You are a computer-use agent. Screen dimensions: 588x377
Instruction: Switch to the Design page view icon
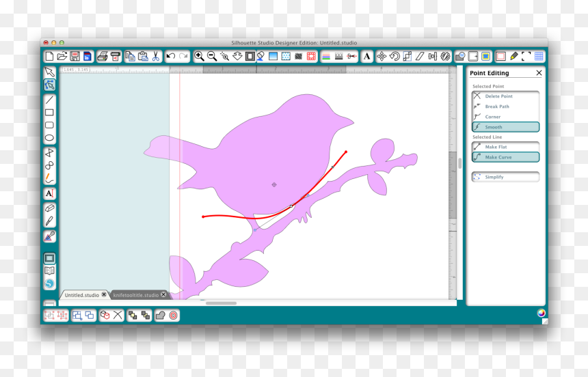point(49,258)
